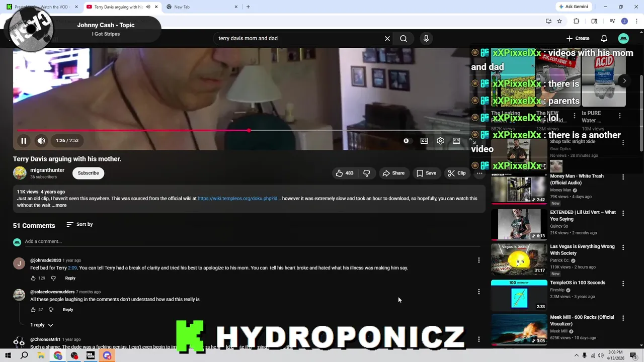
Task: Start voice search with the microphone
Action: tap(426, 38)
